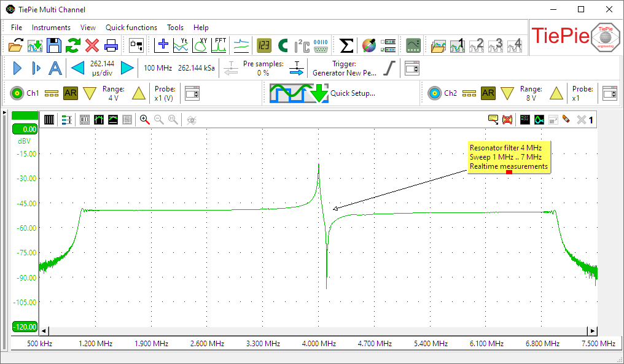Screen dimensions: 624x364
Task: Click the Sigma summation icon
Action: click(346, 45)
